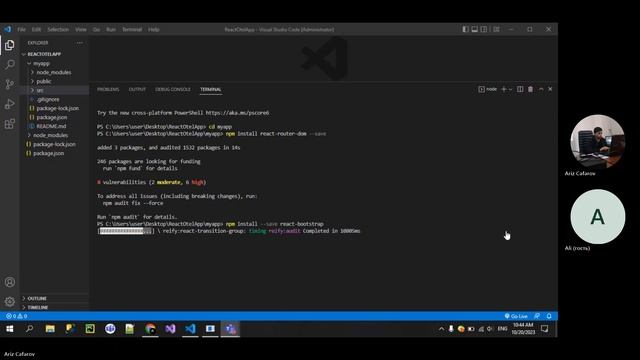This screenshot has height=360, width=640.
Task: Open the View menu
Action: point(81,29)
